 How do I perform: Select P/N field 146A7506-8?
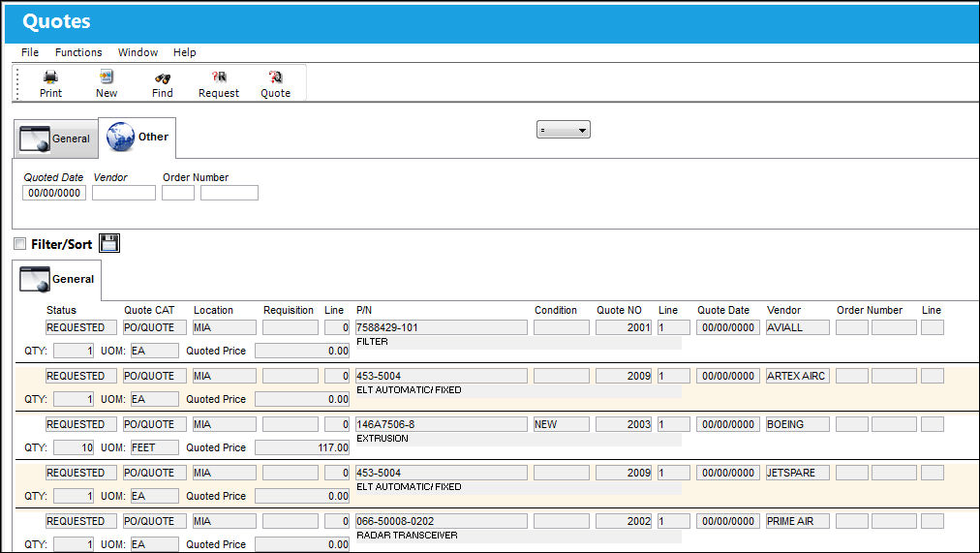(x=442, y=424)
